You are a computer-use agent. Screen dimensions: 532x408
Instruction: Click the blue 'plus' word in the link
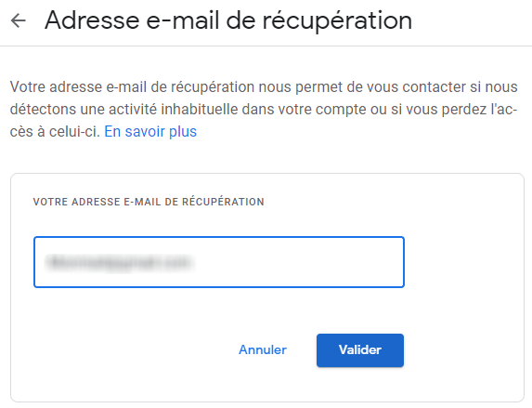(183, 131)
